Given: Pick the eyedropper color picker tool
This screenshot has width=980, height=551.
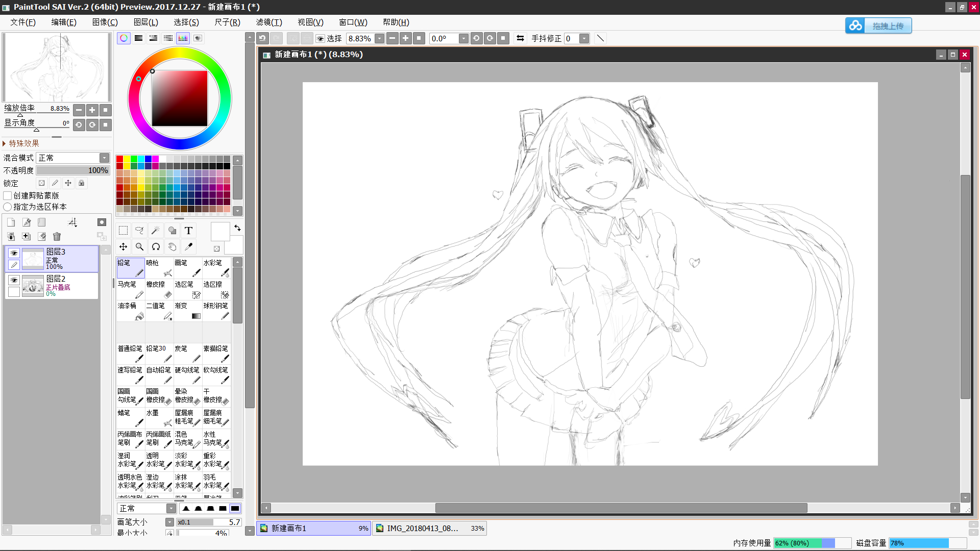Looking at the screenshot, I should tap(188, 247).
